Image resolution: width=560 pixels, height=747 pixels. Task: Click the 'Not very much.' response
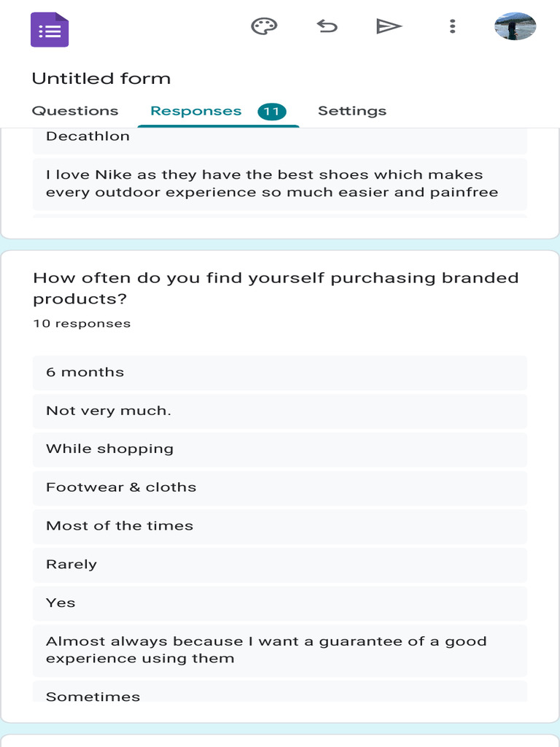pos(280,411)
